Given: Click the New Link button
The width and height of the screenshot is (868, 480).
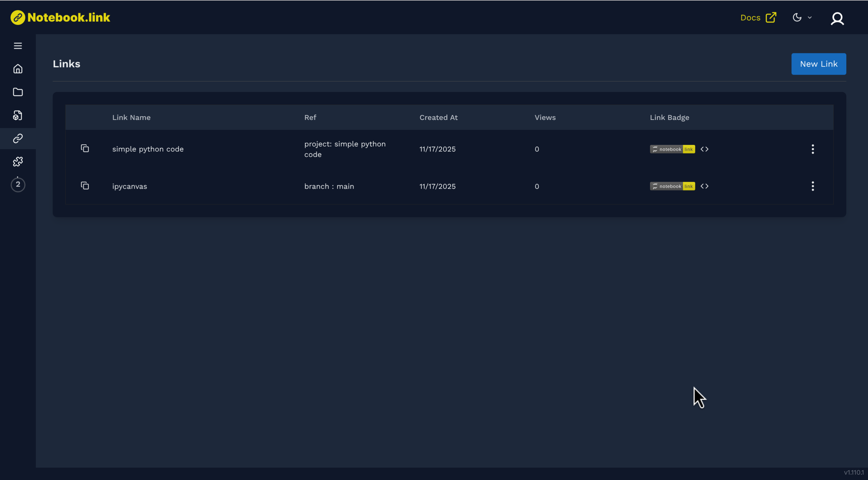Looking at the screenshot, I should point(819,64).
